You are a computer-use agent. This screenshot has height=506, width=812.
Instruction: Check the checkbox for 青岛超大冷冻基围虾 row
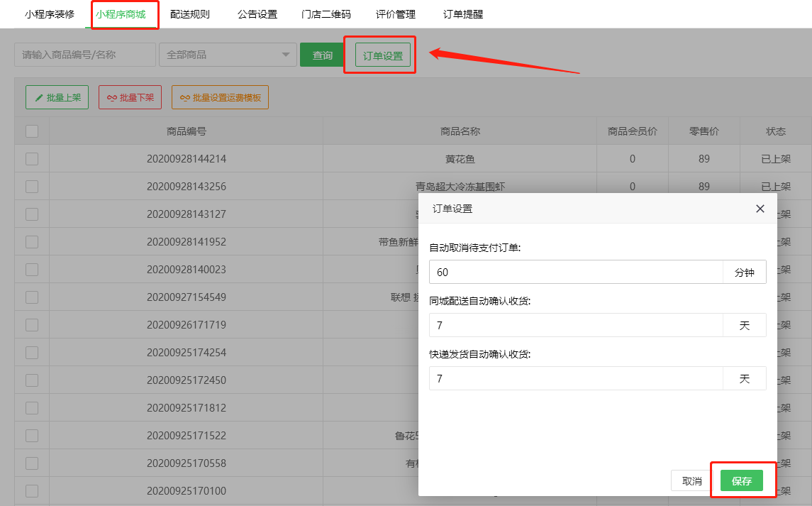[31, 186]
